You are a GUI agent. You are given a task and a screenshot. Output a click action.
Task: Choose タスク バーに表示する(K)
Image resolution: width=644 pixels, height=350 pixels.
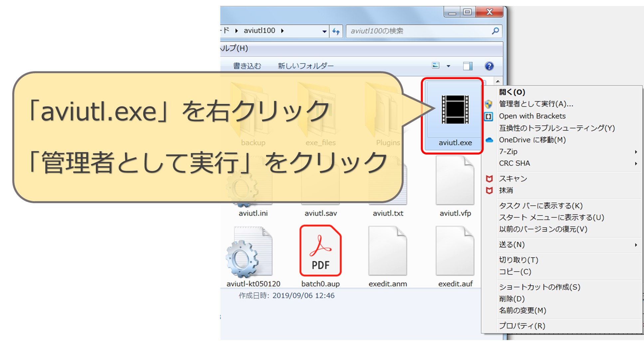(540, 206)
